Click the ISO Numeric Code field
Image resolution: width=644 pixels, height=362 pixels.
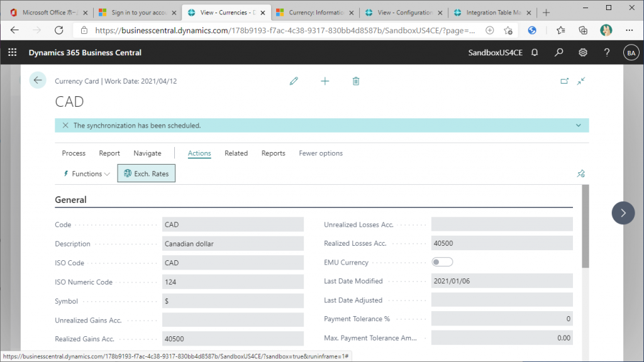click(233, 282)
